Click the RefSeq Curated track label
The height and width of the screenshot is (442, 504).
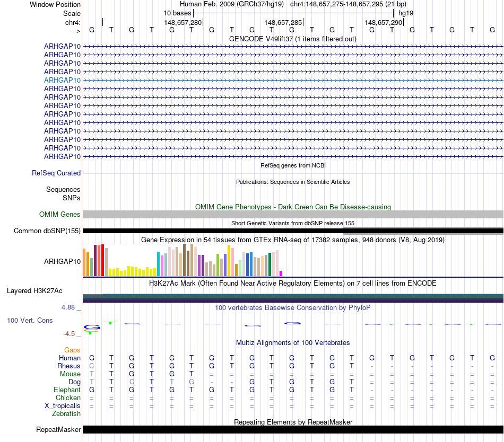coord(56,173)
